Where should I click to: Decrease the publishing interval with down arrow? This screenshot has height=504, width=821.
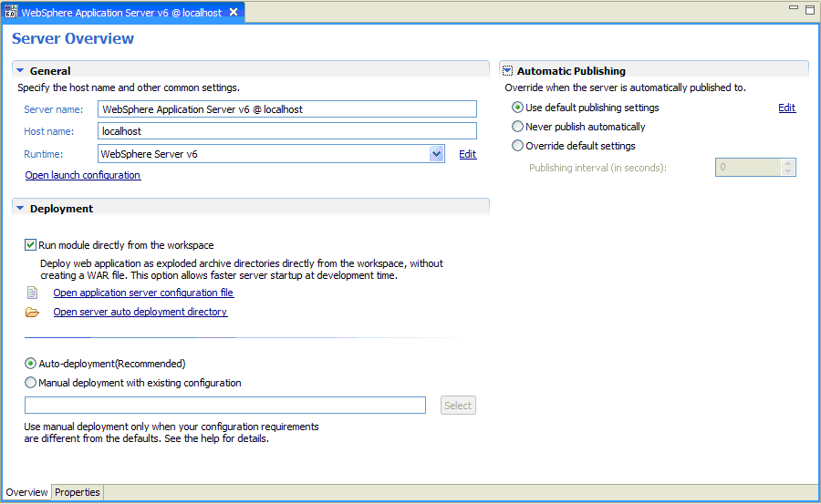[x=788, y=171]
